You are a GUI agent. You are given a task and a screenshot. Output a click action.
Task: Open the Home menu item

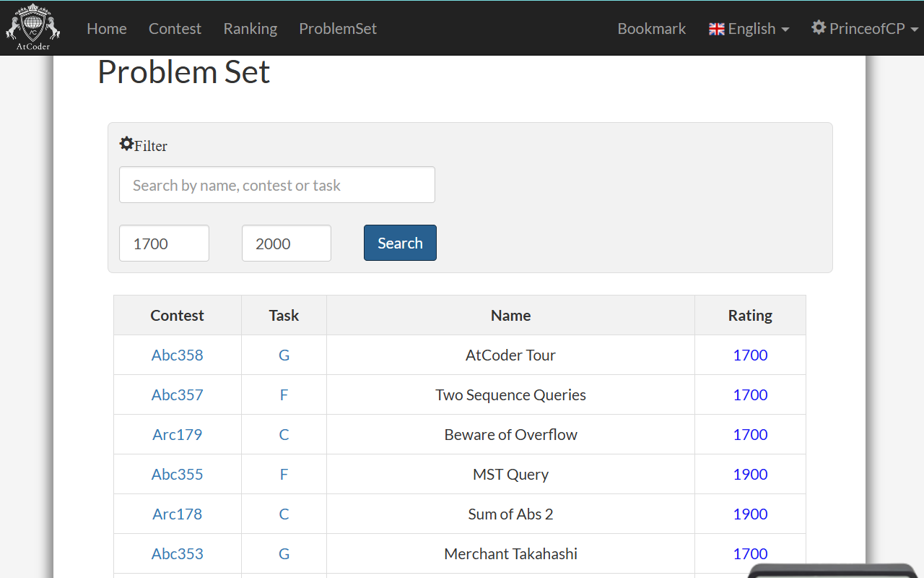click(x=107, y=29)
